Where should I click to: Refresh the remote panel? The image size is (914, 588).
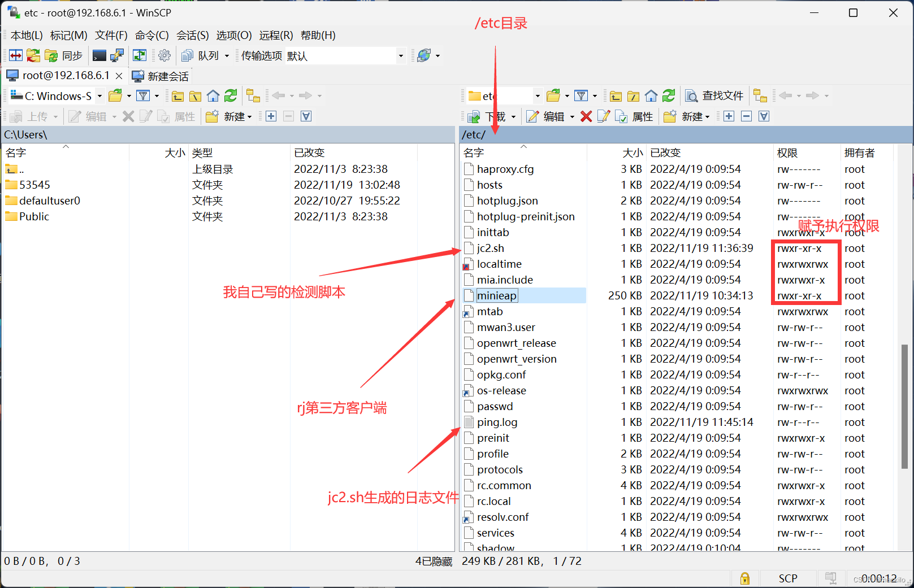click(669, 95)
